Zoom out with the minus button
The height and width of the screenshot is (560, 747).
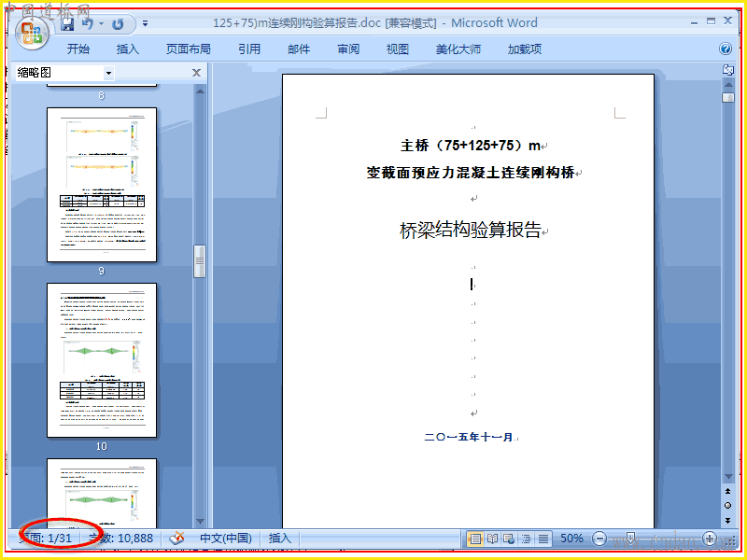pyautogui.click(x=599, y=539)
